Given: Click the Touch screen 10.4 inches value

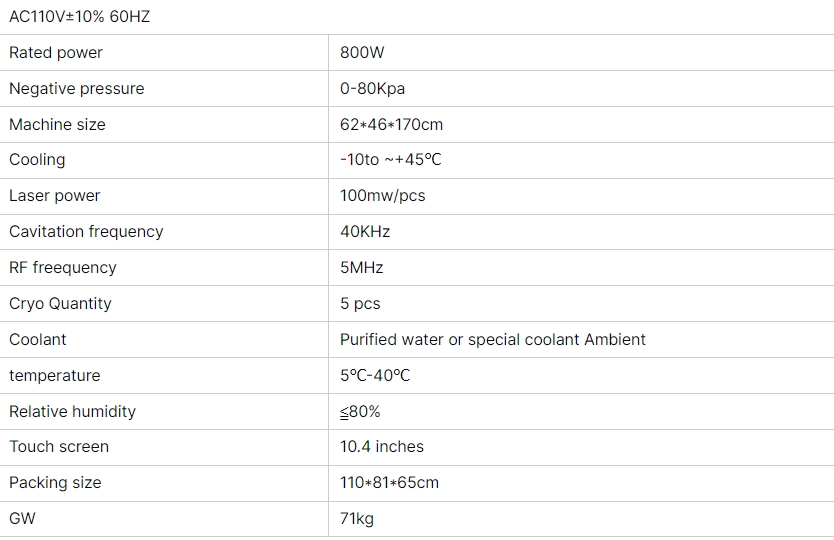Looking at the screenshot, I should 382,447.
